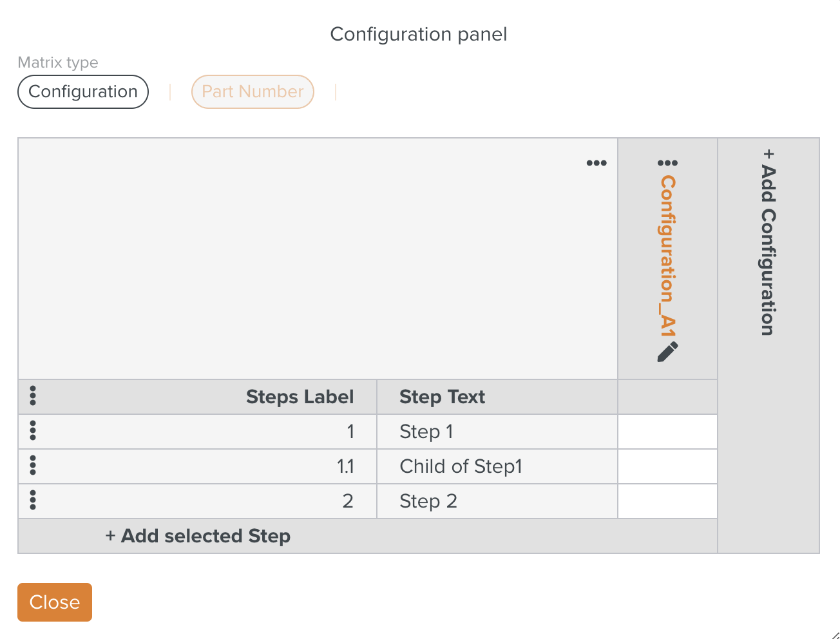Image resolution: width=840 pixels, height=639 pixels.
Task: Select the Part Number matrix type
Action: [253, 91]
